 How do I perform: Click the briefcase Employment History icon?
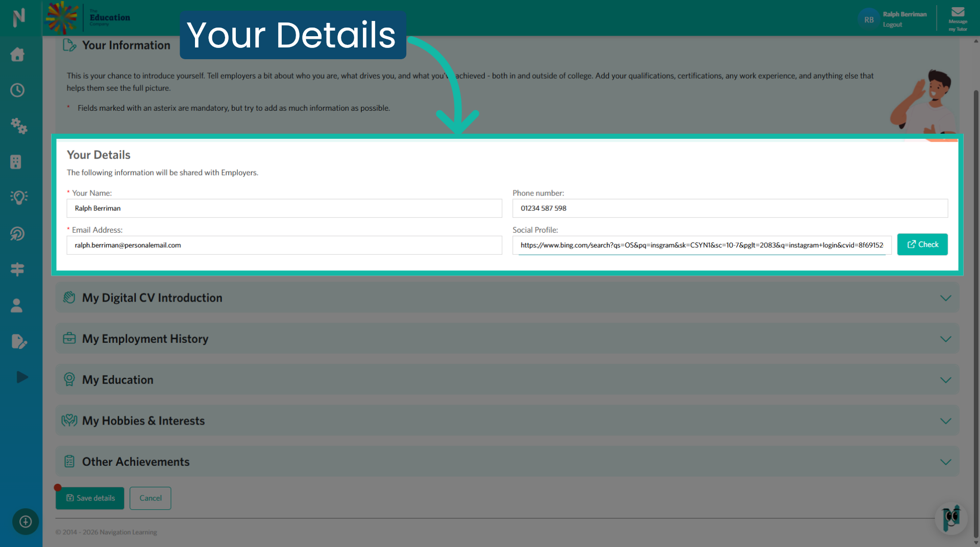point(69,338)
